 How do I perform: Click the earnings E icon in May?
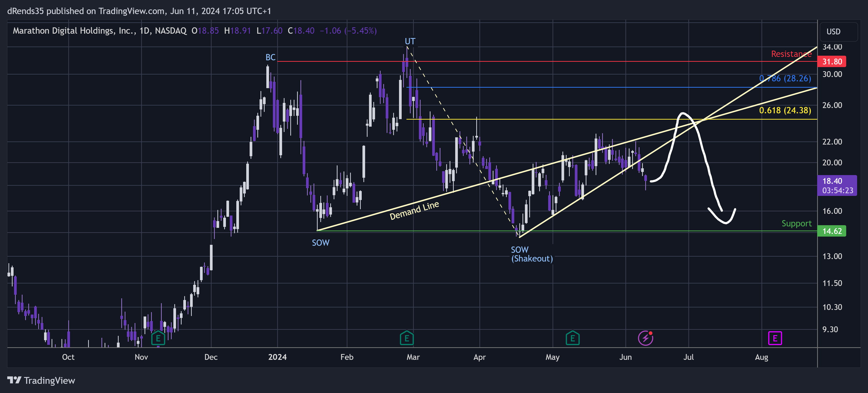[572, 338]
